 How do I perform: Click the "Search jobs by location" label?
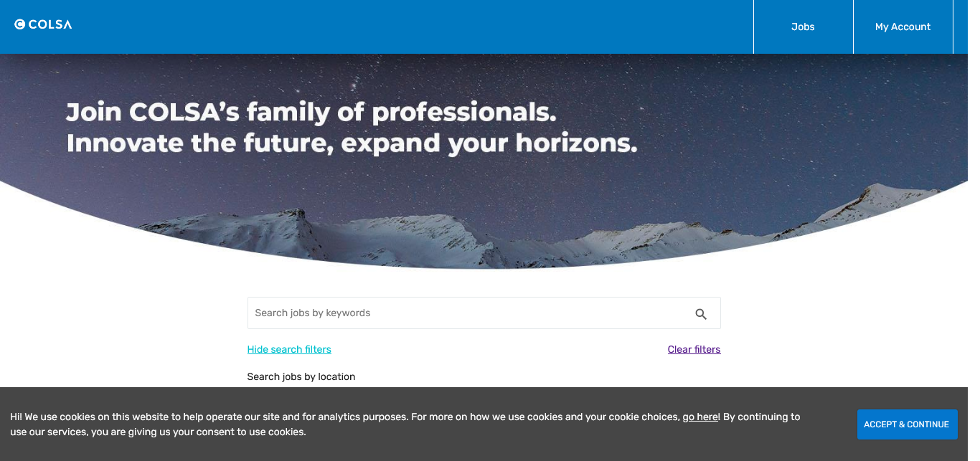click(301, 376)
